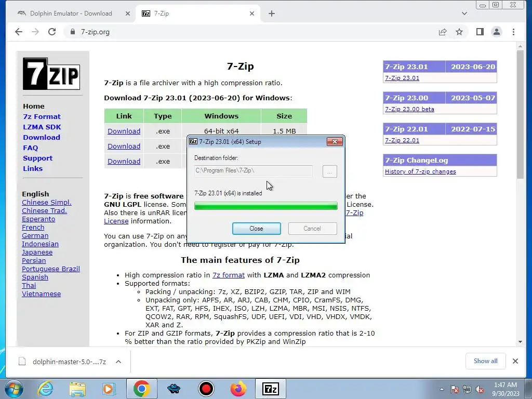The image size is (532, 399).
Task: Open the Windows Start orb
Action: click(14, 389)
